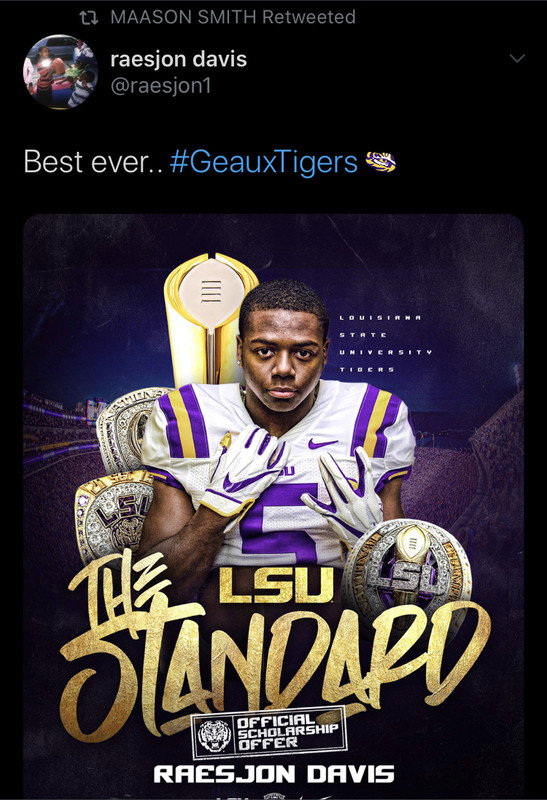
Task: Click the LSU tiger eye emoji
Action: tap(381, 162)
